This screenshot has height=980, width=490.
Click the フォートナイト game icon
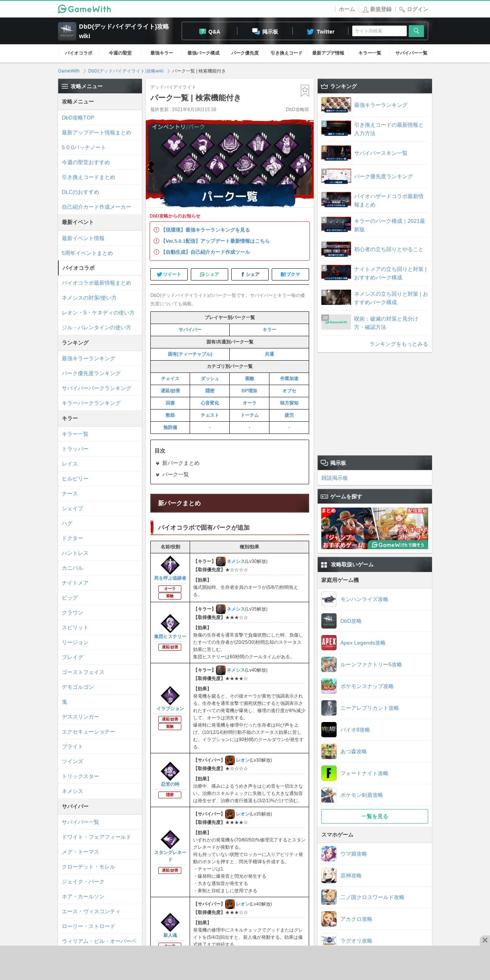(329, 773)
